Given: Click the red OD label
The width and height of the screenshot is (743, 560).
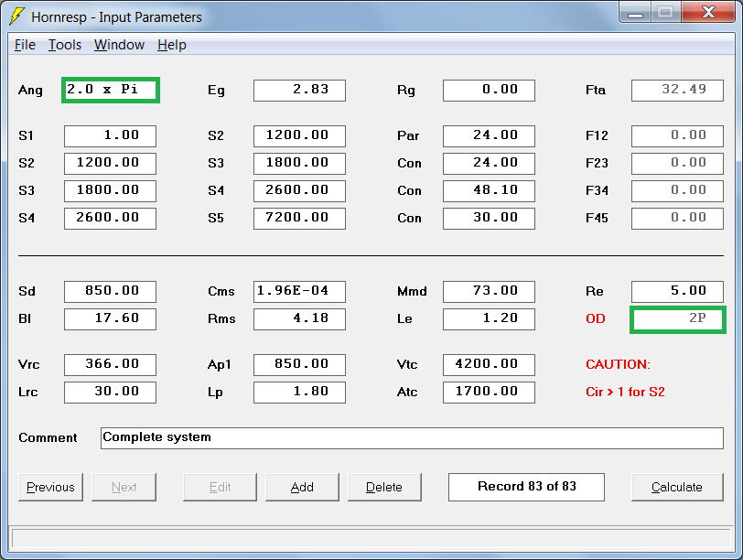Looking at the screenshot, I should pyautogui.click(x=595, y=318).
